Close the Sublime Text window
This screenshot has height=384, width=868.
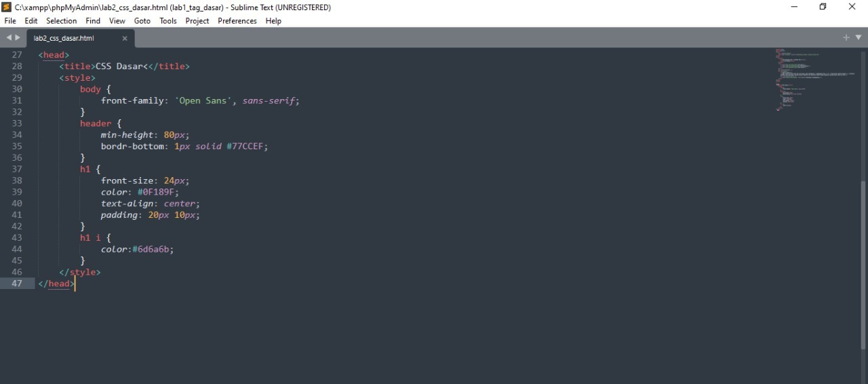click(852, 7)
